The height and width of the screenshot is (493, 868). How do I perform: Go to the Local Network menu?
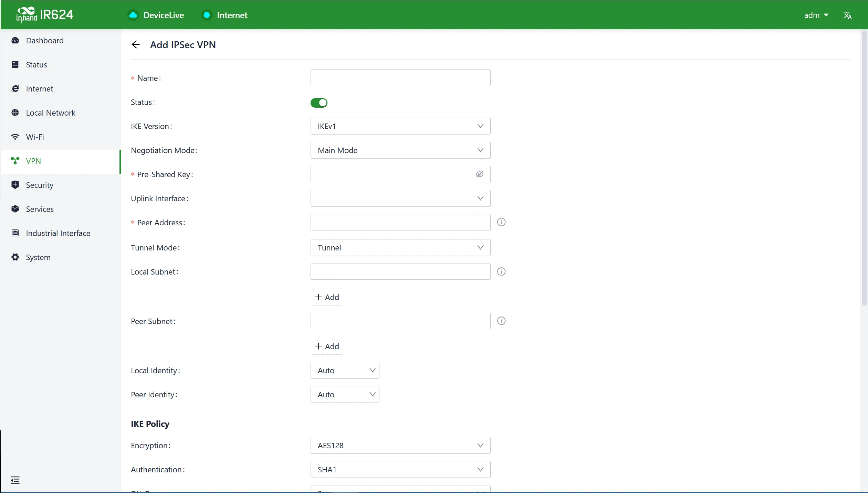[x=61, y=113]
